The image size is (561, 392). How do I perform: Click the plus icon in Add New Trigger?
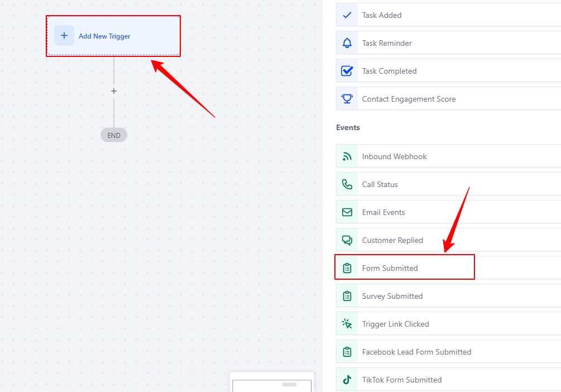pos(64,35)
